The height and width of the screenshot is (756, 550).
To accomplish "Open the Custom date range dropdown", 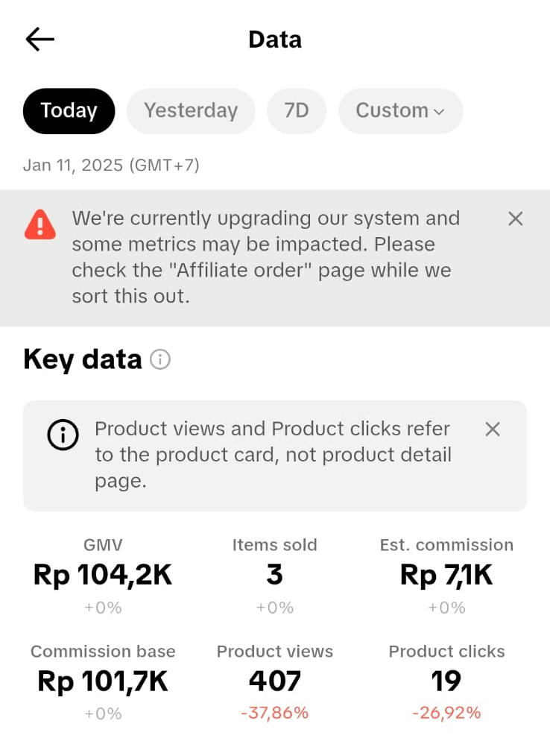I will [x=400, y=111].
